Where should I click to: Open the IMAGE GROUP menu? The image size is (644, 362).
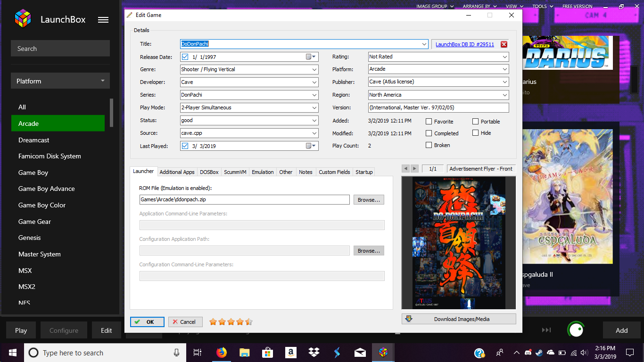[435, 6]
